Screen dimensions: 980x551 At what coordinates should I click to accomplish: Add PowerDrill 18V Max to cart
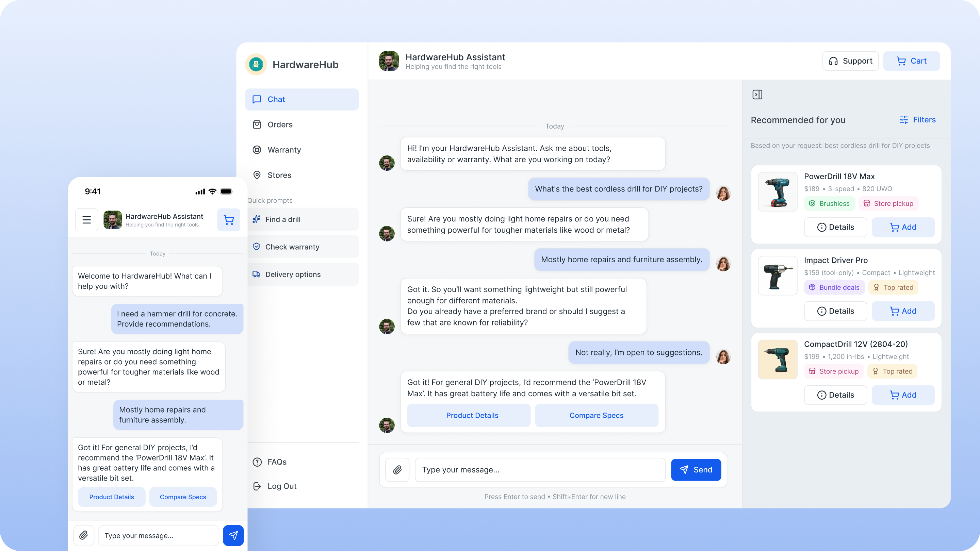click(x=903, y=227)
